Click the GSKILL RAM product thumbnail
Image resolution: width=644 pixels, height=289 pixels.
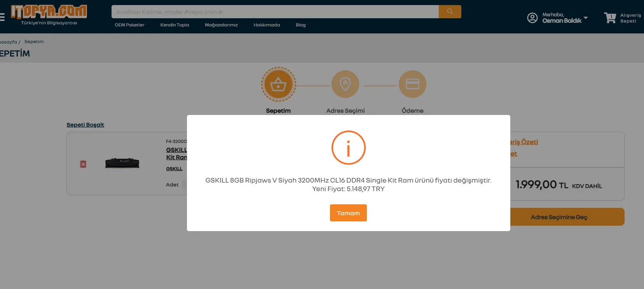pyautogui.click(x=122, y=163)
